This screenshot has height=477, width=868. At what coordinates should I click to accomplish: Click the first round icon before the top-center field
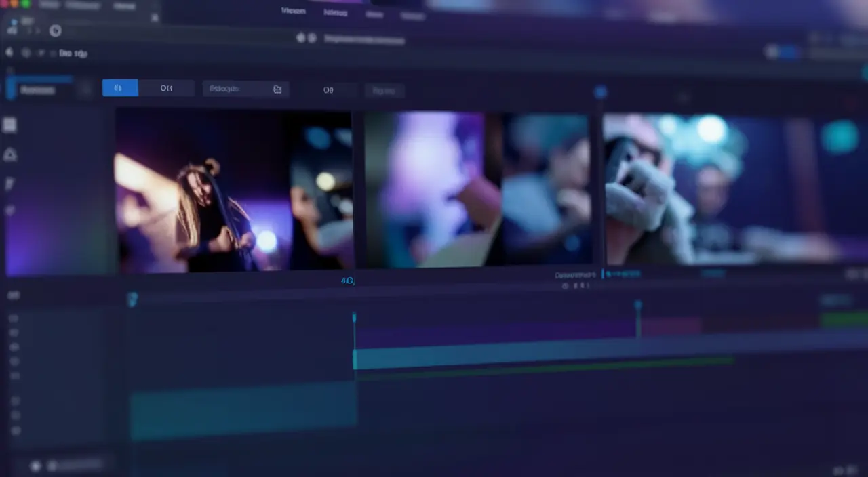pyautogui.click(x=301, y=38)
